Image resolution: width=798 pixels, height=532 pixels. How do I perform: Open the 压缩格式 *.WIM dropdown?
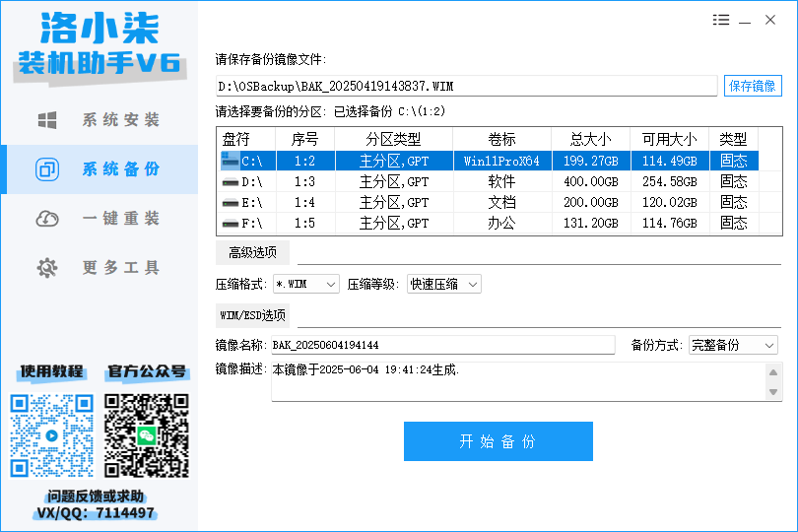[x=306, y=285]
